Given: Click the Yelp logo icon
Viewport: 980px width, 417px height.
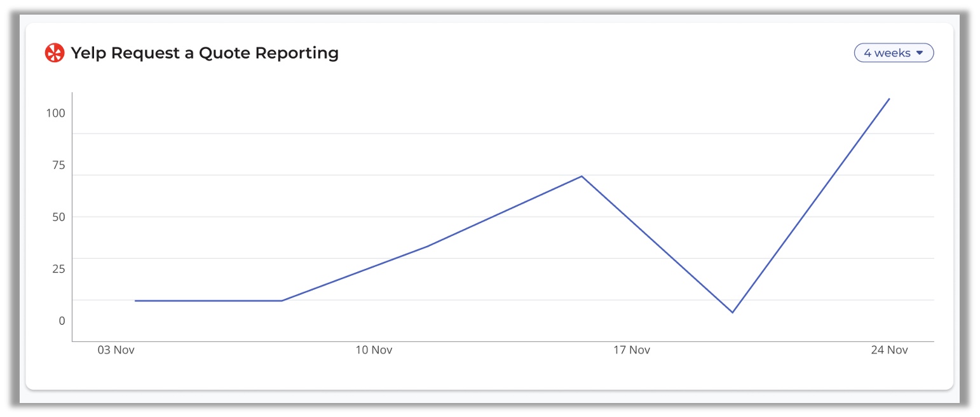Looking at the screenshot, I should (55, 53).
